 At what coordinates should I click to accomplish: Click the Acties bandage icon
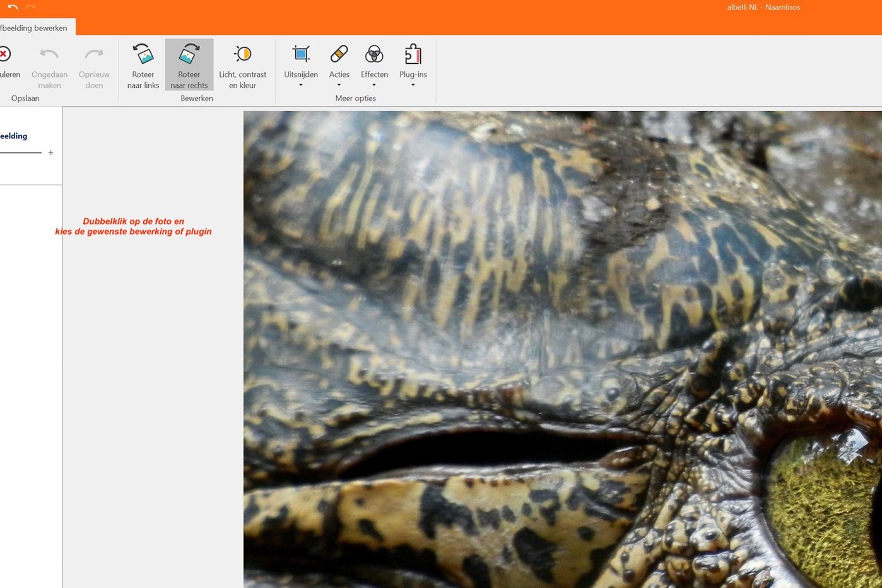pos(339,55)
